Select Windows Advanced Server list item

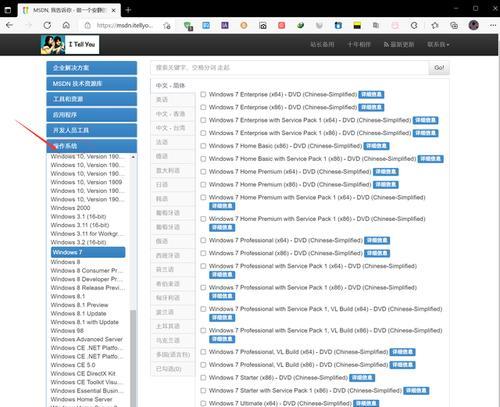pyautogui.click(x=87, y=339)
